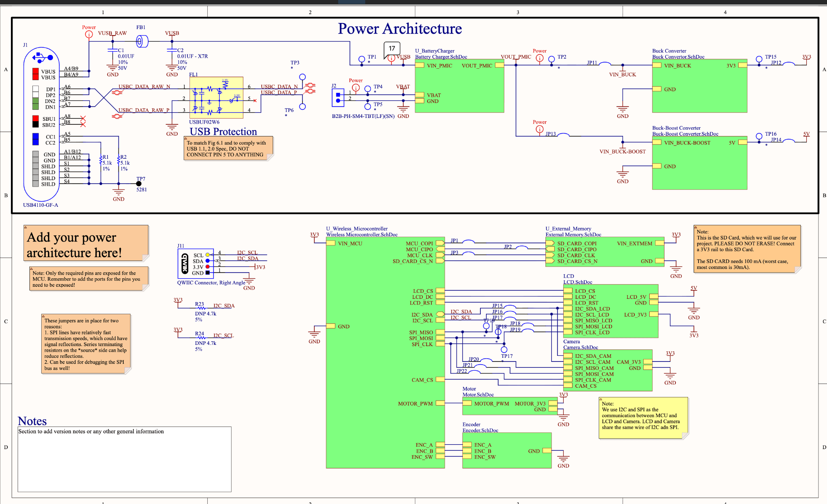Select test point TP2 after VOUT_PMIC

point(551,59)
